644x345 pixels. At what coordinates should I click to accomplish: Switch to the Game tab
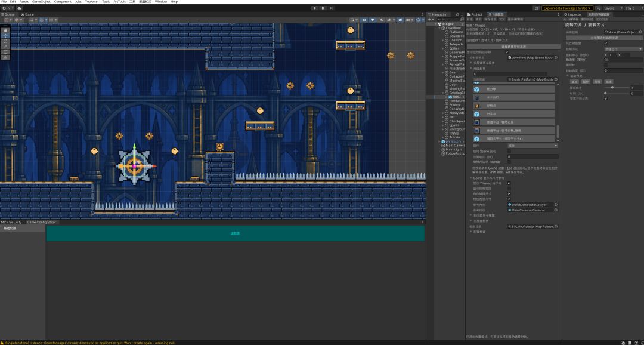tap(27, 14)
